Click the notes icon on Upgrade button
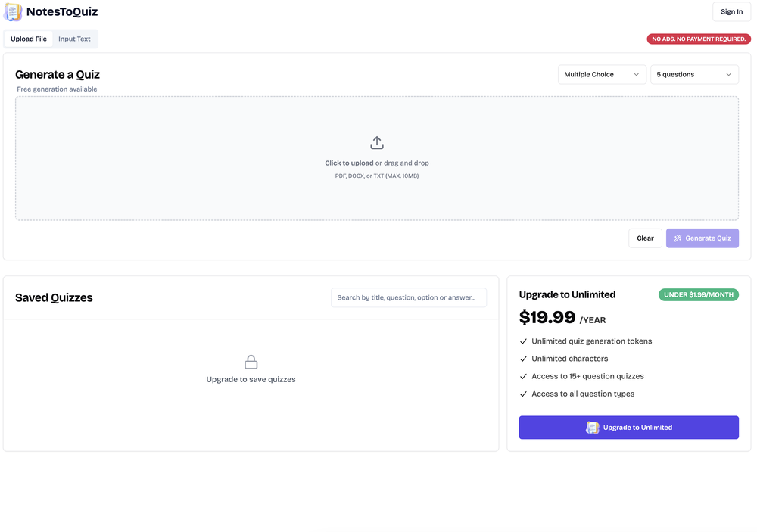Screen dimensions: 757x532 (593, 428)
